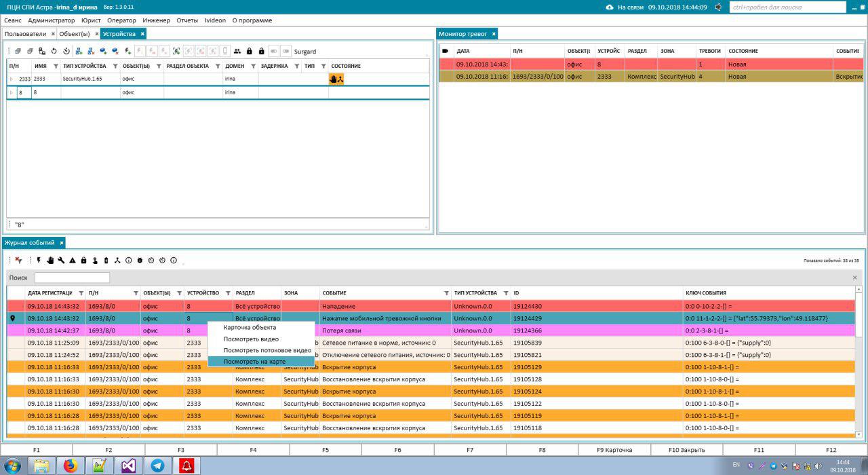
Task: Open filter for ЗАДЕРЖКА column in devices
Action: click(296, 66)
